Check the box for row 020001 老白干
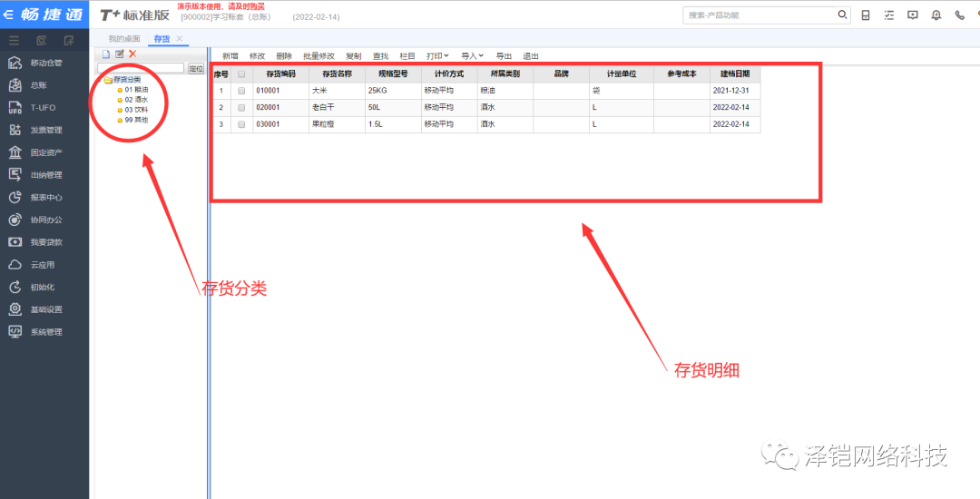Screen dimensions: 980x499 (242, 107)
